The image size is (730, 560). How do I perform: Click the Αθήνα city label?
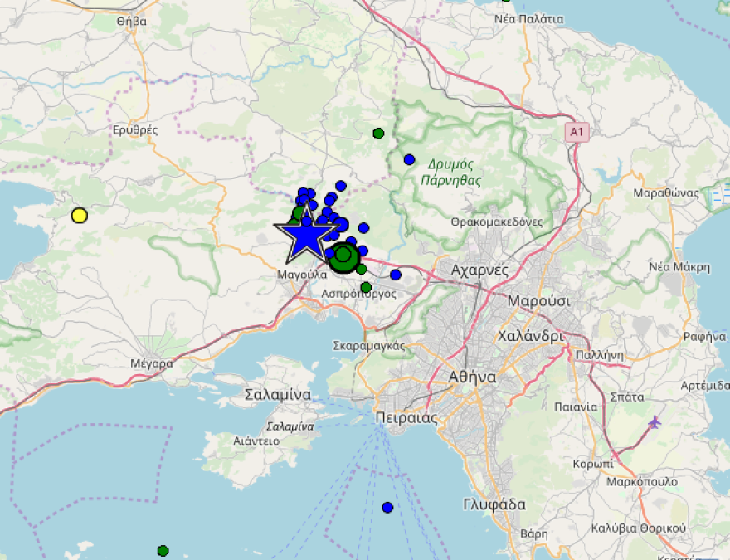coord(472,377)
